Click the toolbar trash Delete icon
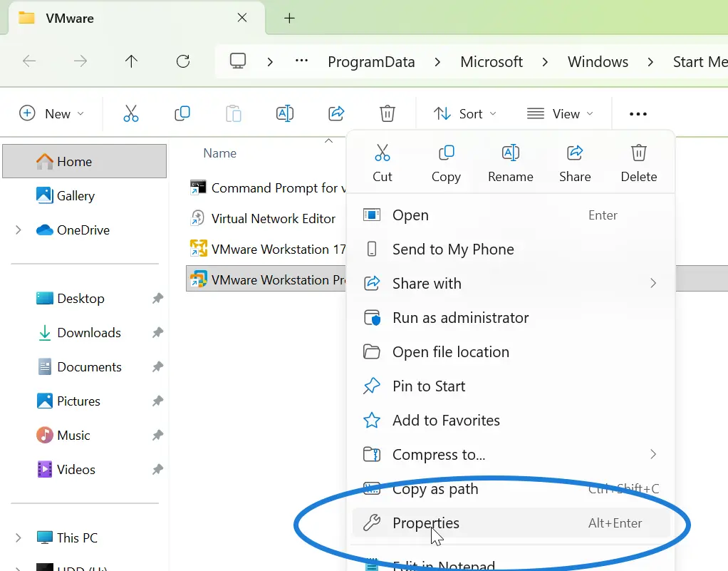This screenshot has height=571, width=728. pos(387,113)
